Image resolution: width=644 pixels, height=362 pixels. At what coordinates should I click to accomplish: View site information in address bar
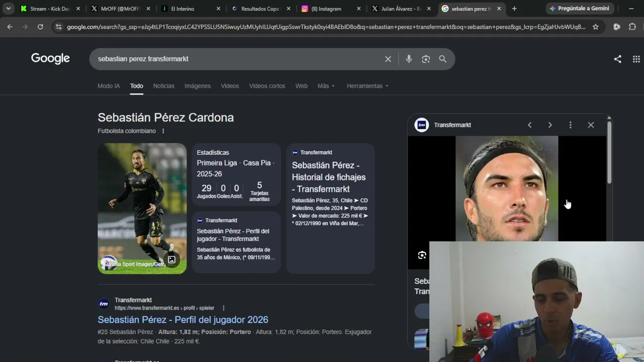58,27
